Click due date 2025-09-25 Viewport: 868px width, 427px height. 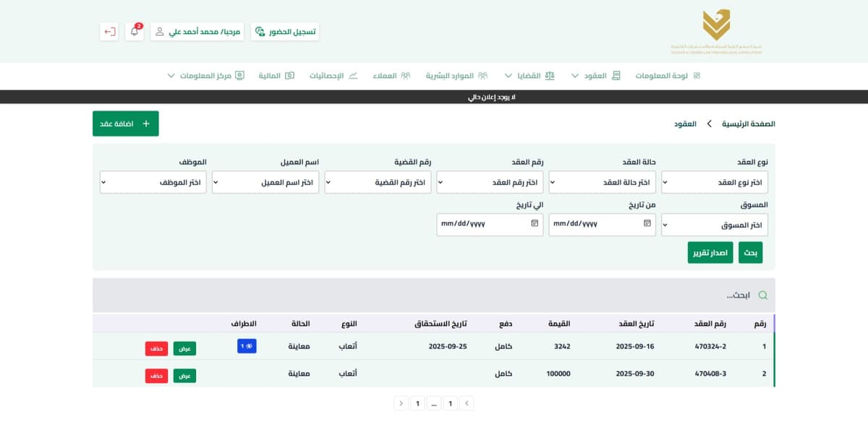coord(449,347)
